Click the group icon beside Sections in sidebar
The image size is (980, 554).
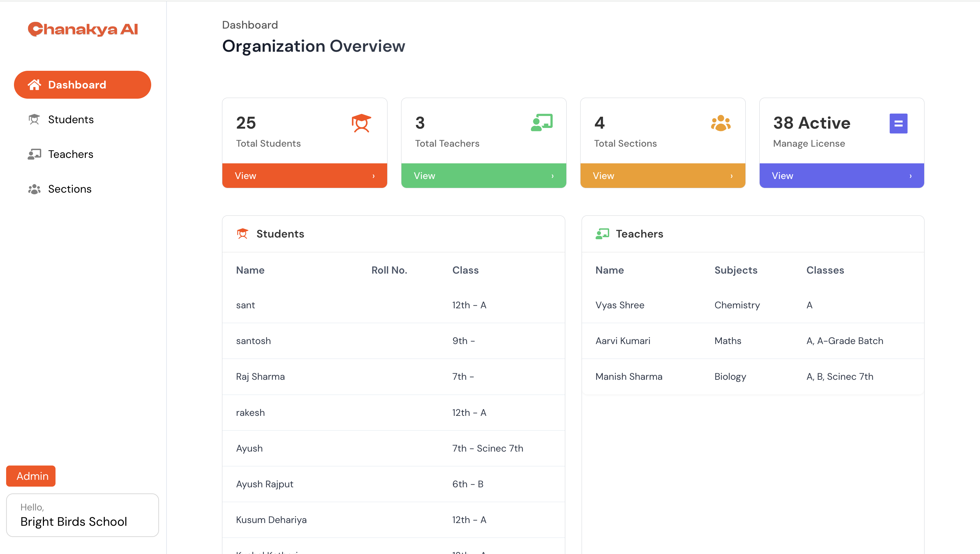coord(34,189)
